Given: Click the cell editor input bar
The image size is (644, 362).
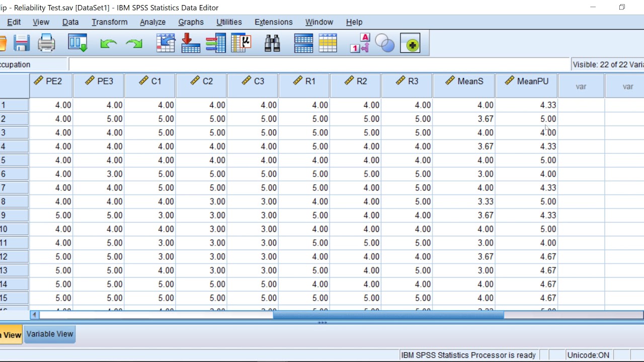Looking at the screenshot, I should tap(319, 64).
